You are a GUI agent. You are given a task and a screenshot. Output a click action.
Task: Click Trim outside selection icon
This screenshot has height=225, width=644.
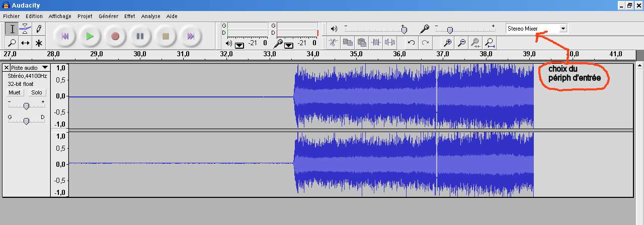375,43
